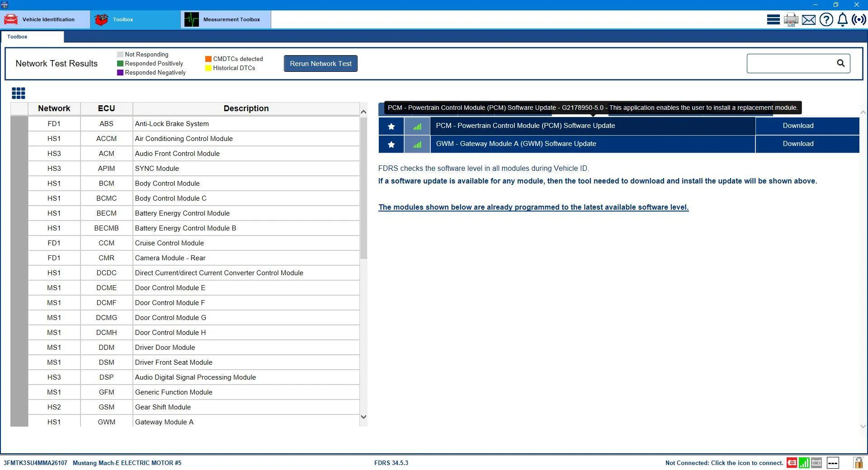
Task: Click Rerun Network Test button
Action: pyautogui.click(x=321, y=64)
